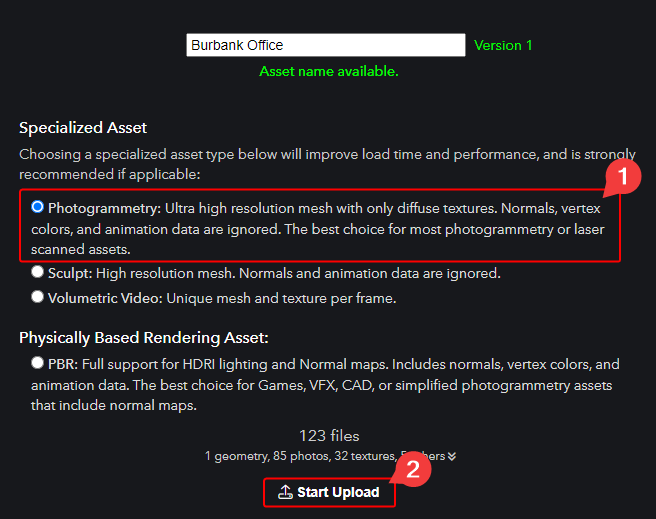Click the Sculpt label text
The image size is (656, 519).
tap(70, 274)
